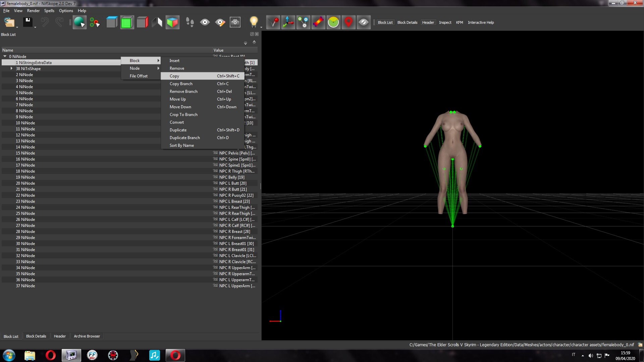This screenshot has width=644, height=362.
Task: Select the 22 NiNode row
Action: click(129, 195)
